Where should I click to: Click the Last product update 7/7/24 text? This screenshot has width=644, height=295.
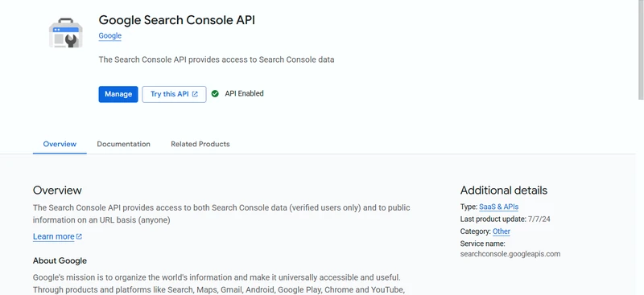click(x=506, y=219)
